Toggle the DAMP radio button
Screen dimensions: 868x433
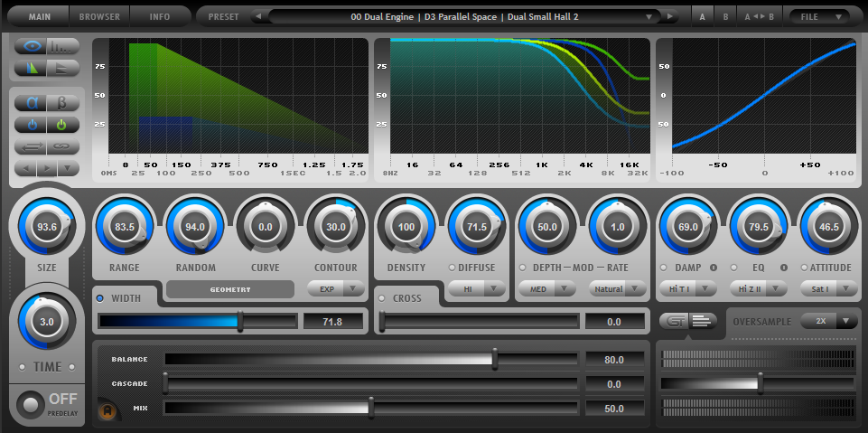(664, 268)
